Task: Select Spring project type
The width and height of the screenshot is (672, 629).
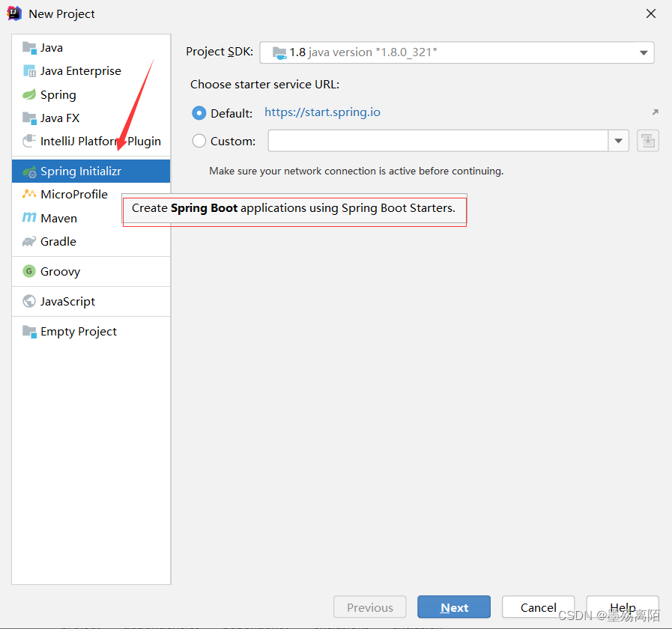Action: (x=91, y=94)
